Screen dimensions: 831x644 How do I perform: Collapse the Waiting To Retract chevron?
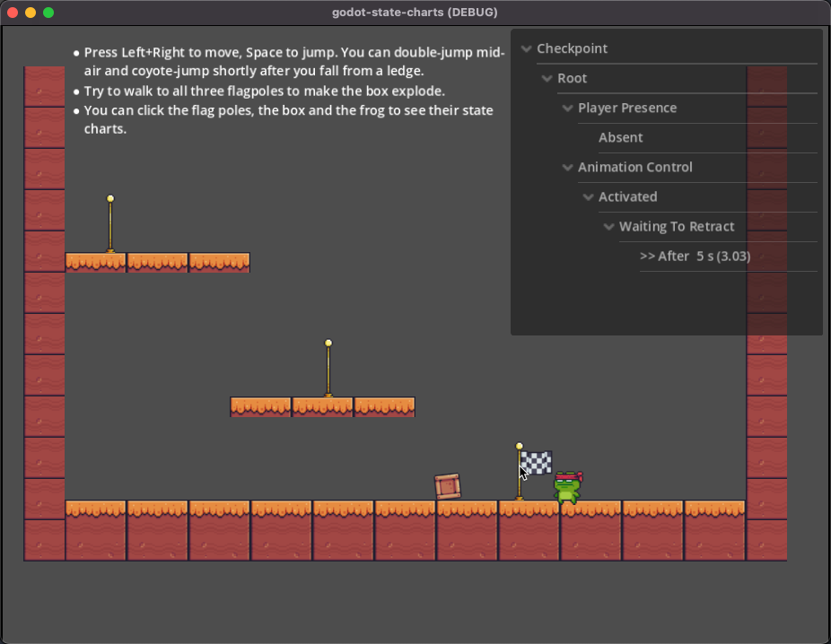coord(609,227)
